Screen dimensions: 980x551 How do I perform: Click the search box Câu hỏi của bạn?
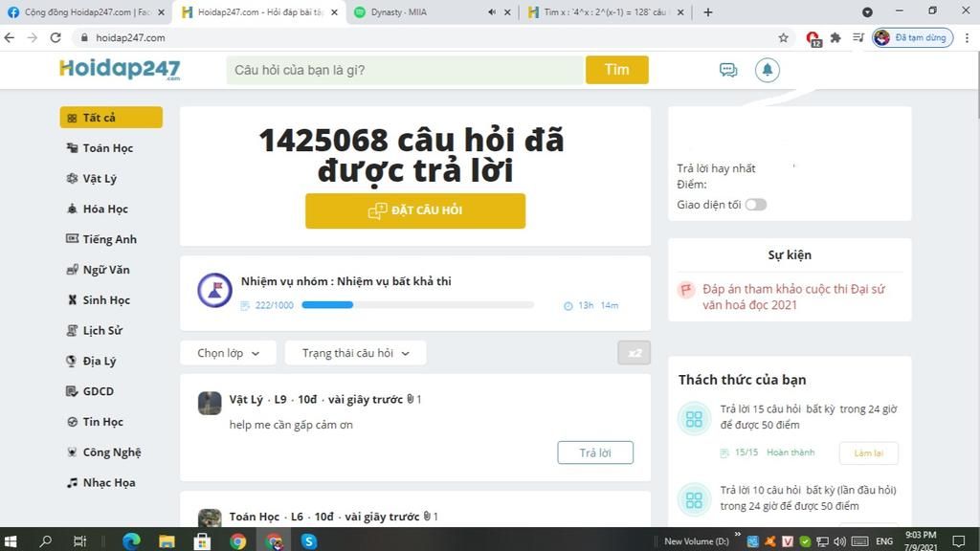tap(406, 69)
